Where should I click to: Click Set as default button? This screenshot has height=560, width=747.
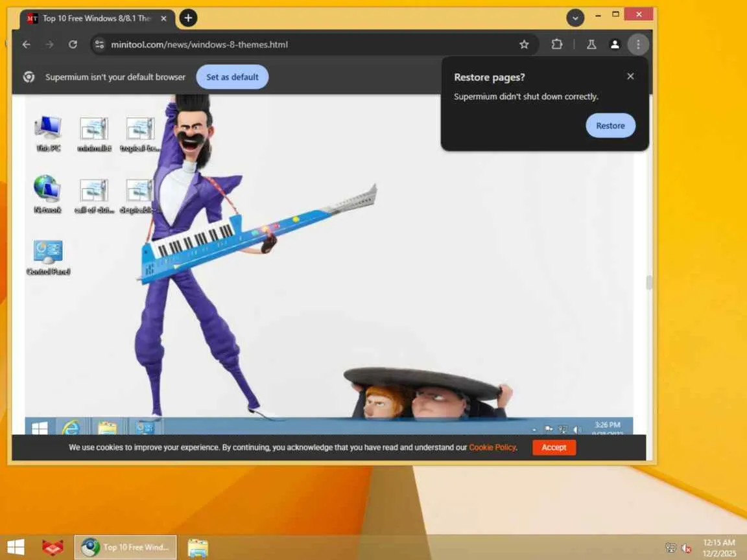(x=232, y=76)
